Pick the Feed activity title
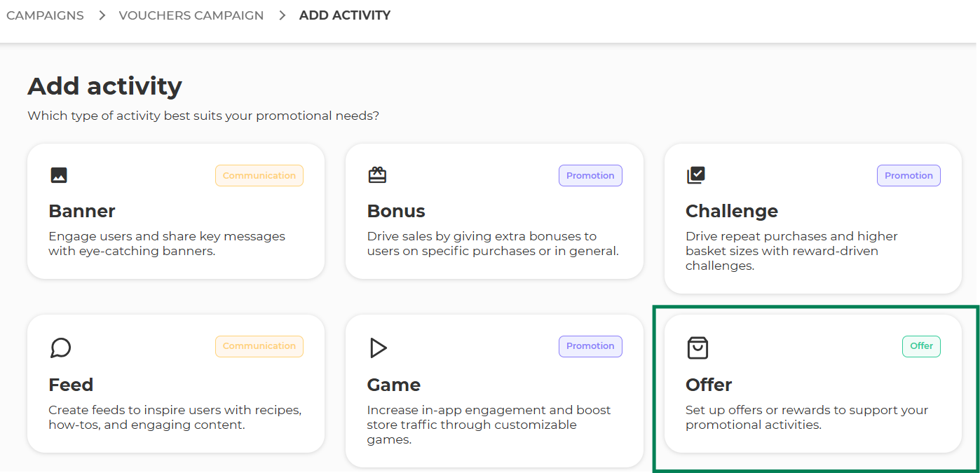Image resolution: width=980 pixels, height=473 pixels. [71, 385]
